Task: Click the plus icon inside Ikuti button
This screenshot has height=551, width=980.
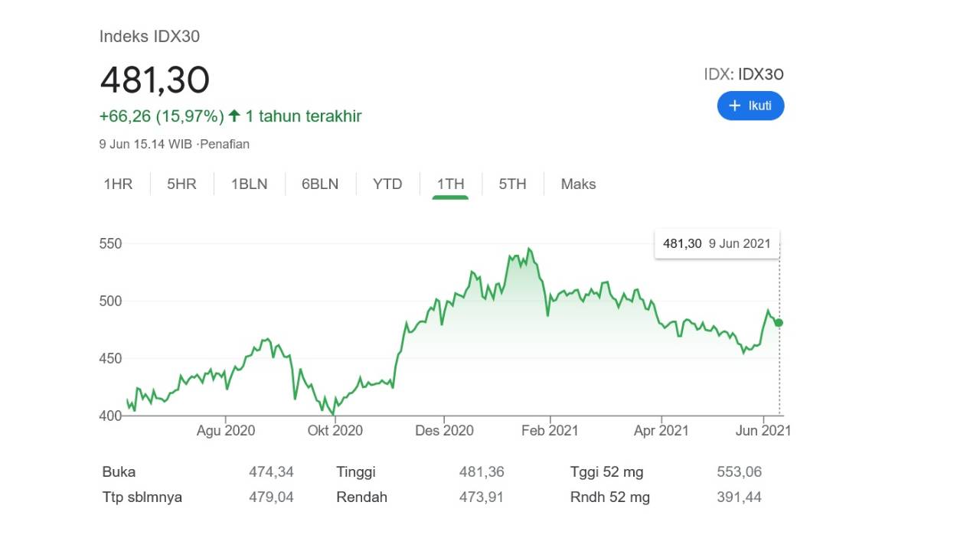Action: click(x=735, y=106)
